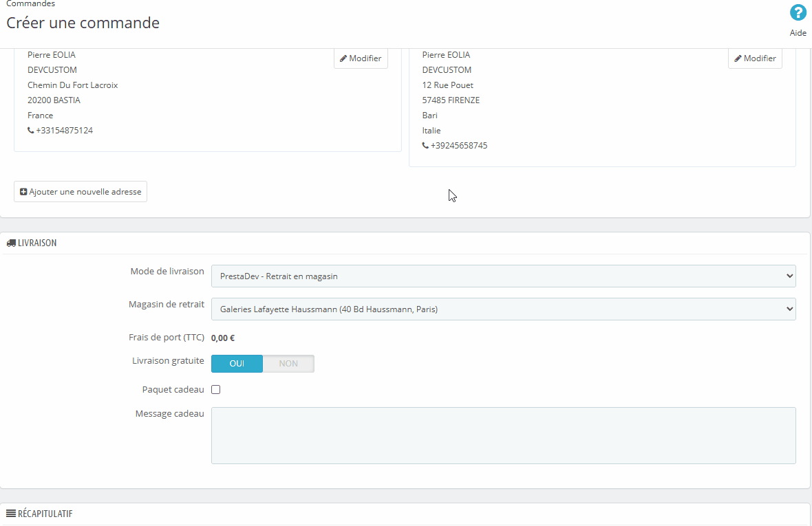Image resolution: width=812 pixels, height=526 pixels.
Task: Click the Créer une commande title
Action: (83, 23)
